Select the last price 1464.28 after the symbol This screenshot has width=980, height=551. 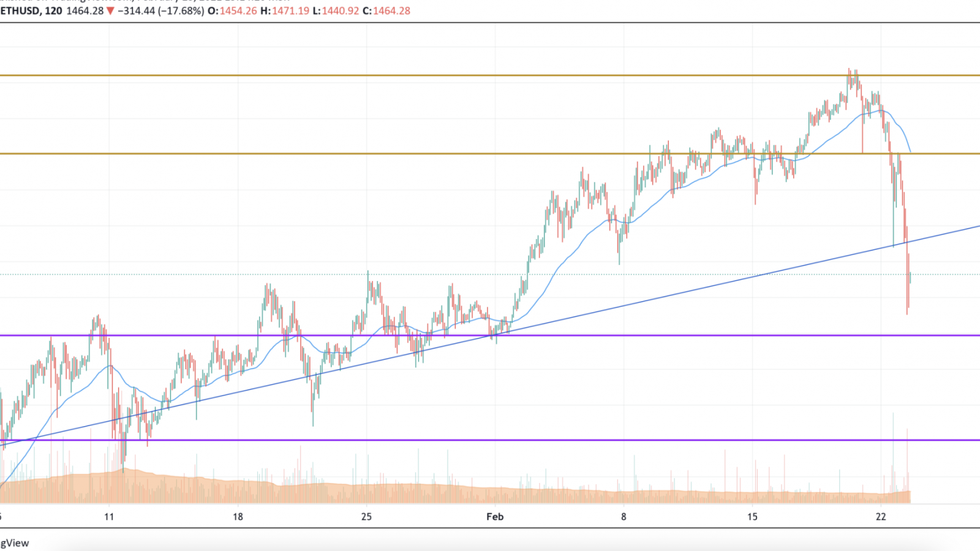pyautogui.click(x=85, y=11)
